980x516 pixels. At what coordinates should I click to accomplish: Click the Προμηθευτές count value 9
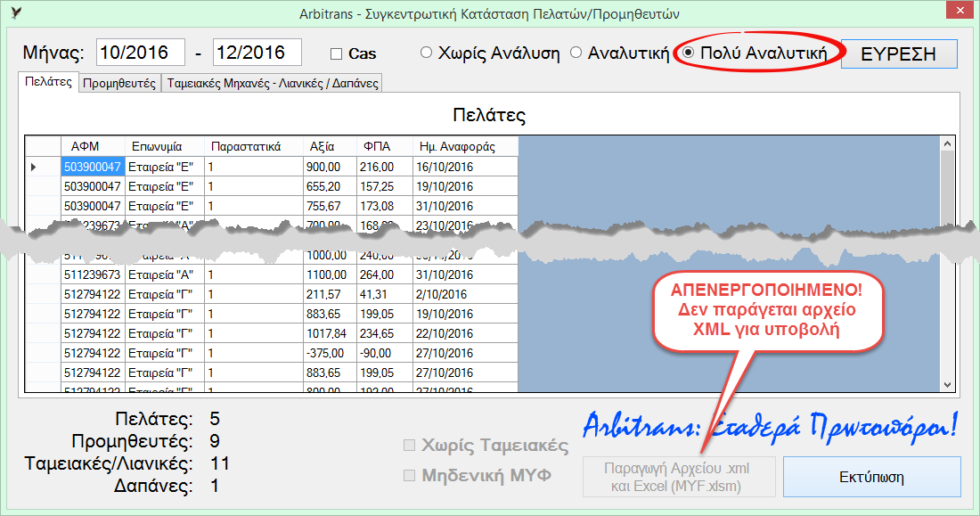tap(215, 441)
